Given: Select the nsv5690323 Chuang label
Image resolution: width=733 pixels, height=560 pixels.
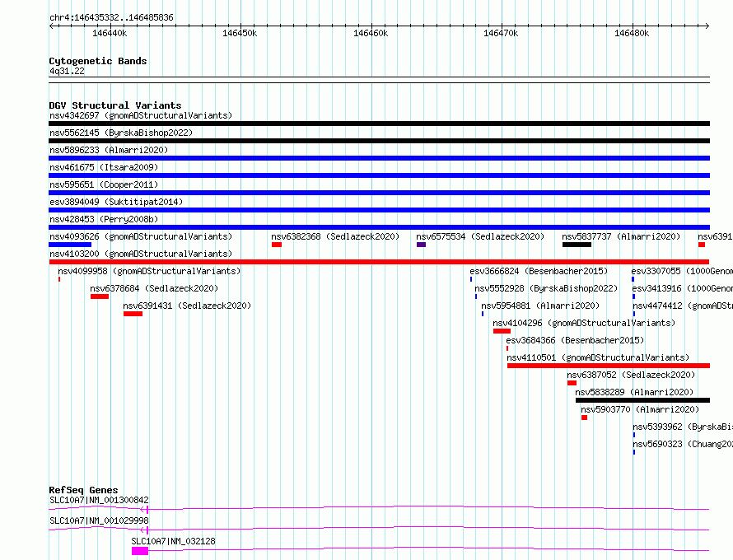Looking at the screenshot, I should tap(683, 444).
